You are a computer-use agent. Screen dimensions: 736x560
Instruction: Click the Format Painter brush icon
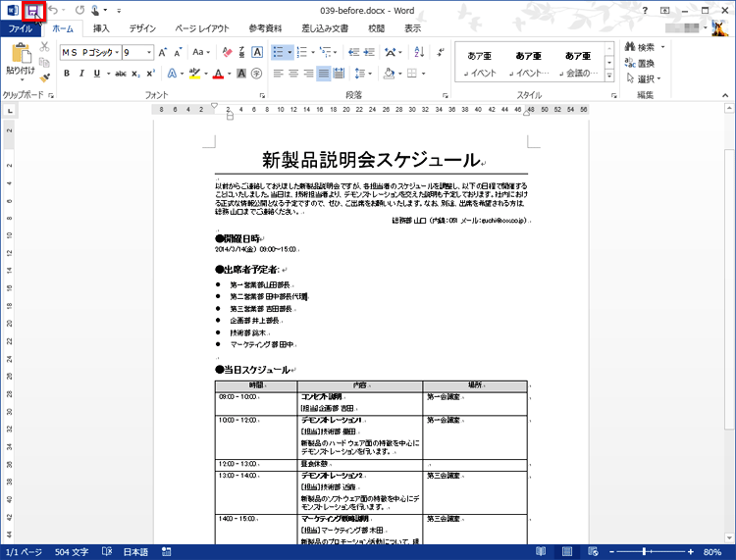pyautogui.click(x=44, y=77)
